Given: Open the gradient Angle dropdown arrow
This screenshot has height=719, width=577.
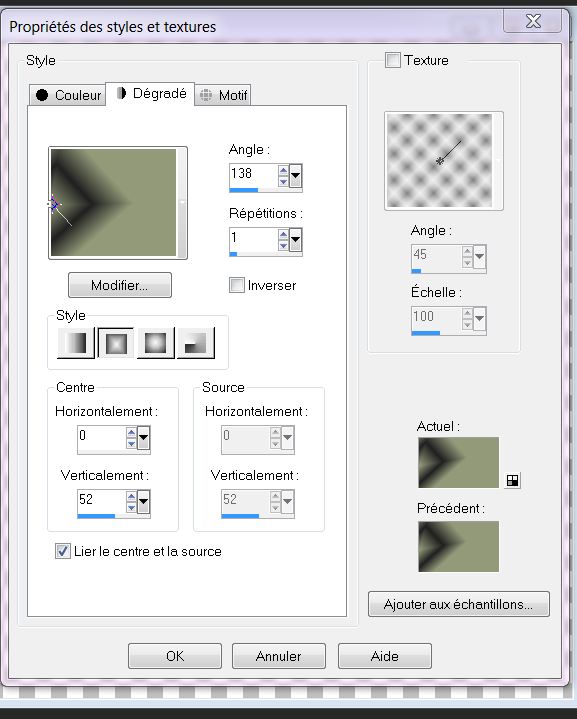Looking at the screenshot, I should click(x=295, y=176).
